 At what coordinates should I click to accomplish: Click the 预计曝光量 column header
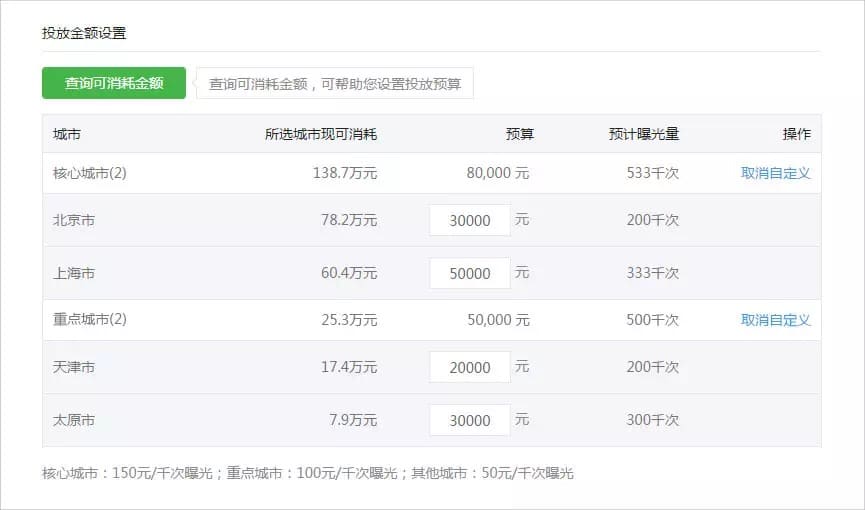pos(644,134)
